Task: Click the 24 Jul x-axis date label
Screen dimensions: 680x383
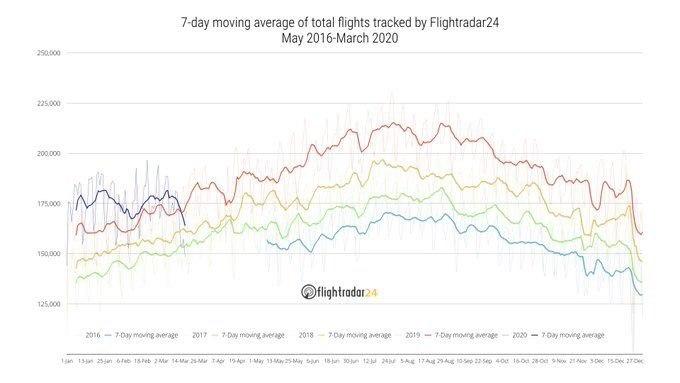Action: (388, 361)
